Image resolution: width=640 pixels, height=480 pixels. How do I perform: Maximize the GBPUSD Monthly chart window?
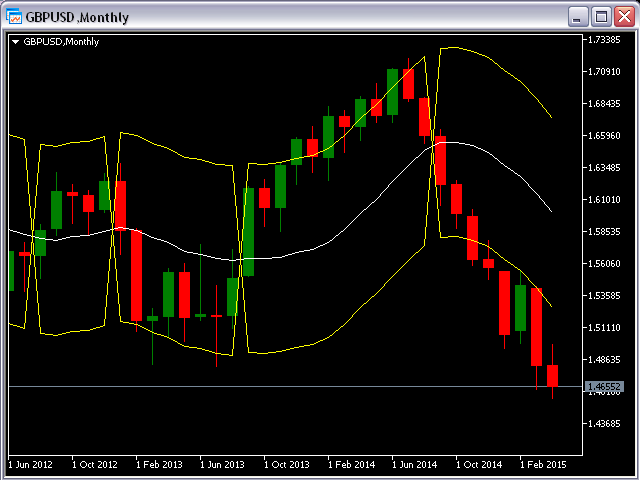601,17
